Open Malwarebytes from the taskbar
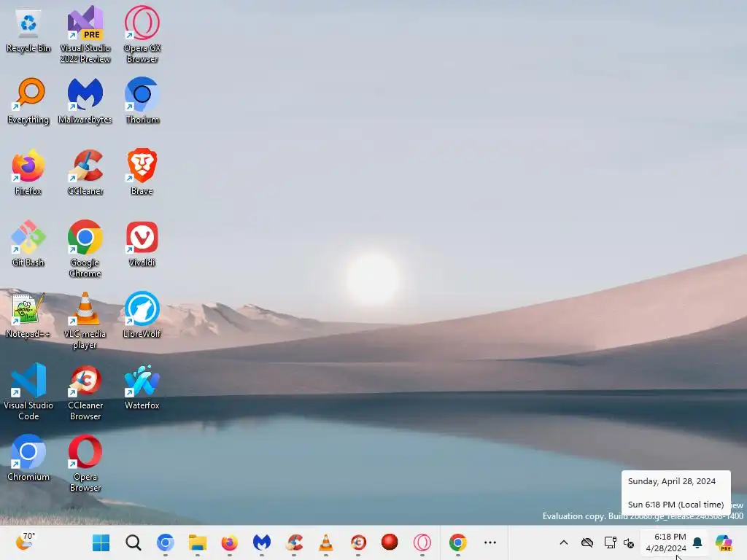This screenshot has height=560, width=747. click(x=262, y=542)
